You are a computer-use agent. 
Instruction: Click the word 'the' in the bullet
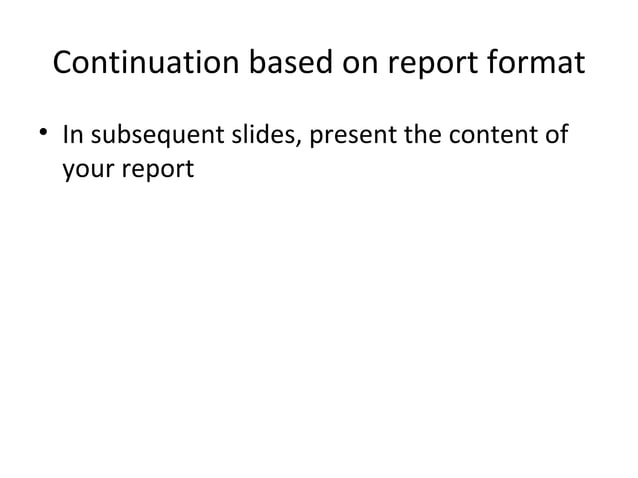423,134
